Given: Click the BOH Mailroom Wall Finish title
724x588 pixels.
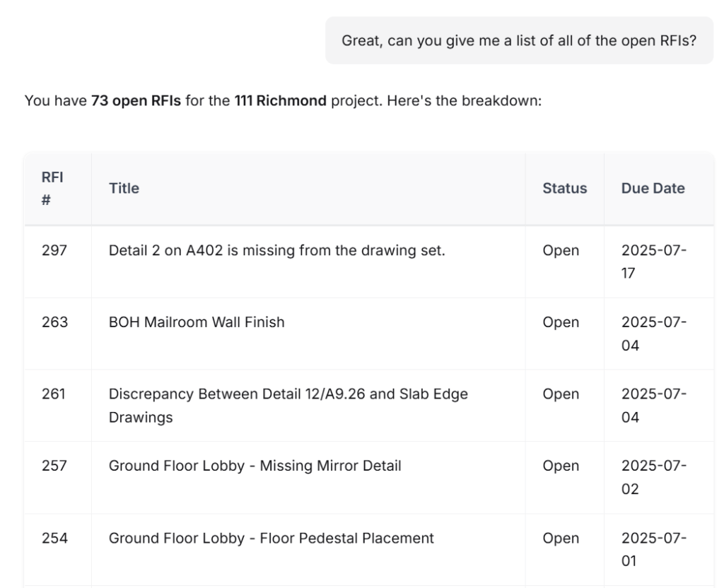Looking at the screenshot, I should (197, 322).
